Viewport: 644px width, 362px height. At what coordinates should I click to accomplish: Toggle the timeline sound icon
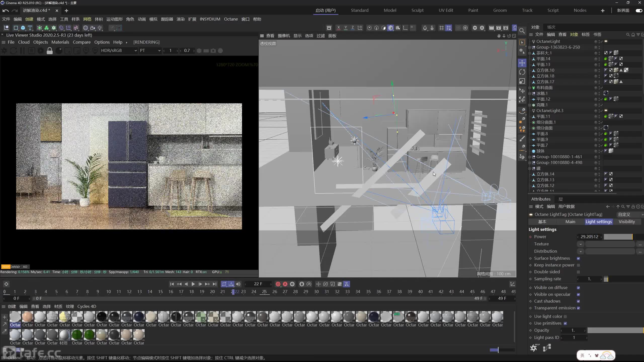[x=238, y=284]
